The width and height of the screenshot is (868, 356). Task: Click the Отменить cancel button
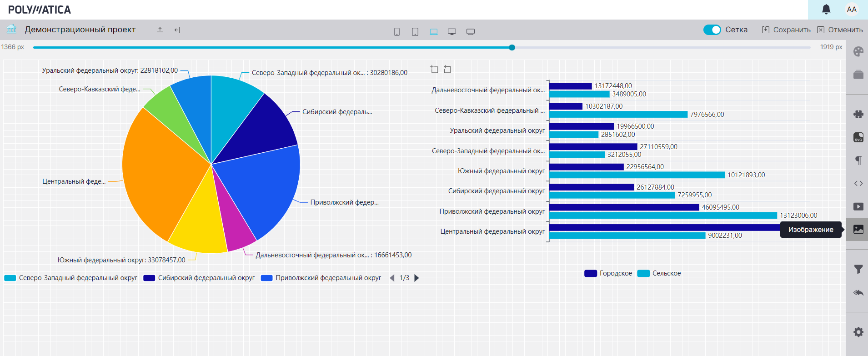tap(840, 30)
